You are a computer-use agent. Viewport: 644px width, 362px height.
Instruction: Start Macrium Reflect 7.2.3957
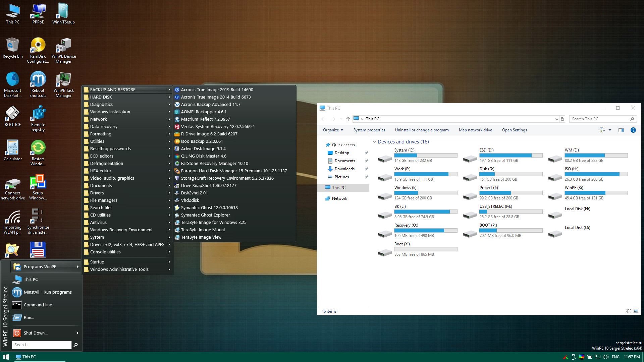click(x=205, y=119)
